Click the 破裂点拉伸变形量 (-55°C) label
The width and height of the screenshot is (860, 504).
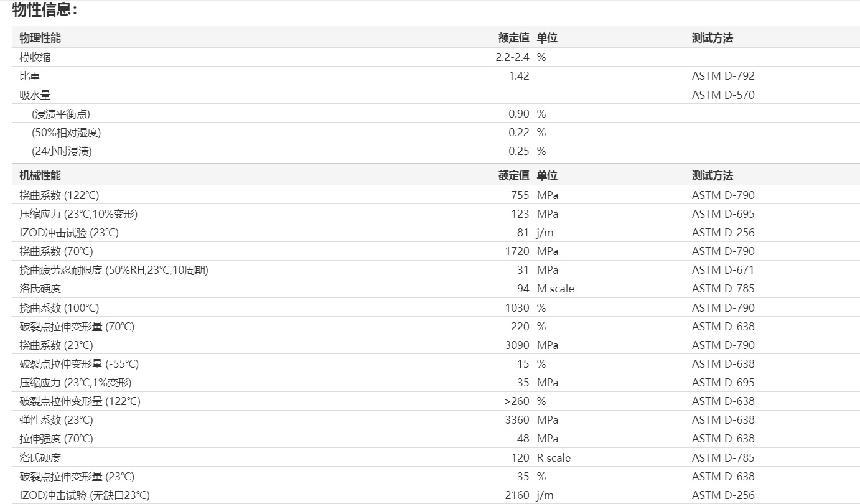(79, 364)
